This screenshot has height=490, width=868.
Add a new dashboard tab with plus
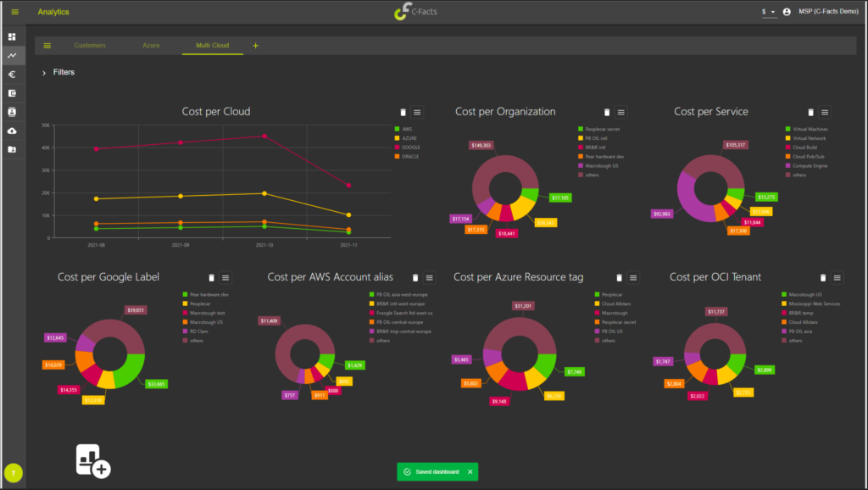(x=255, y=46)
